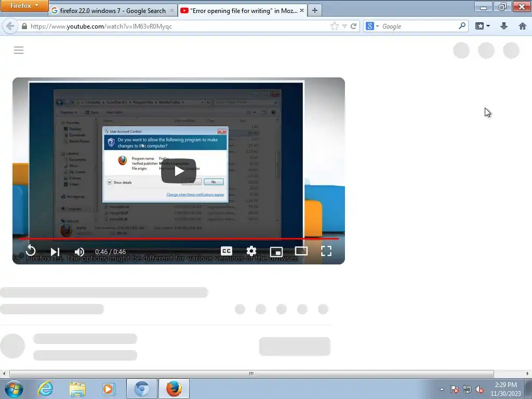Switch to the Google Search tab
Screen dimensions: 532x399
pyautogui.click(x=113, y=11)
